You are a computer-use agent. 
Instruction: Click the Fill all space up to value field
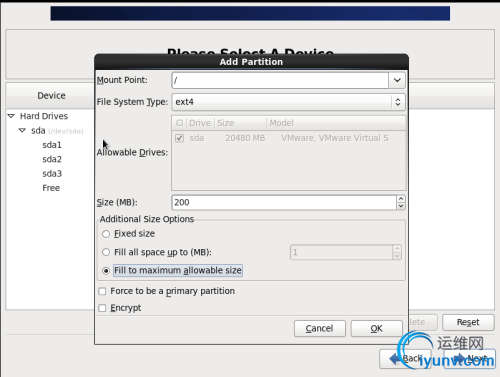[x=341, y=252]
